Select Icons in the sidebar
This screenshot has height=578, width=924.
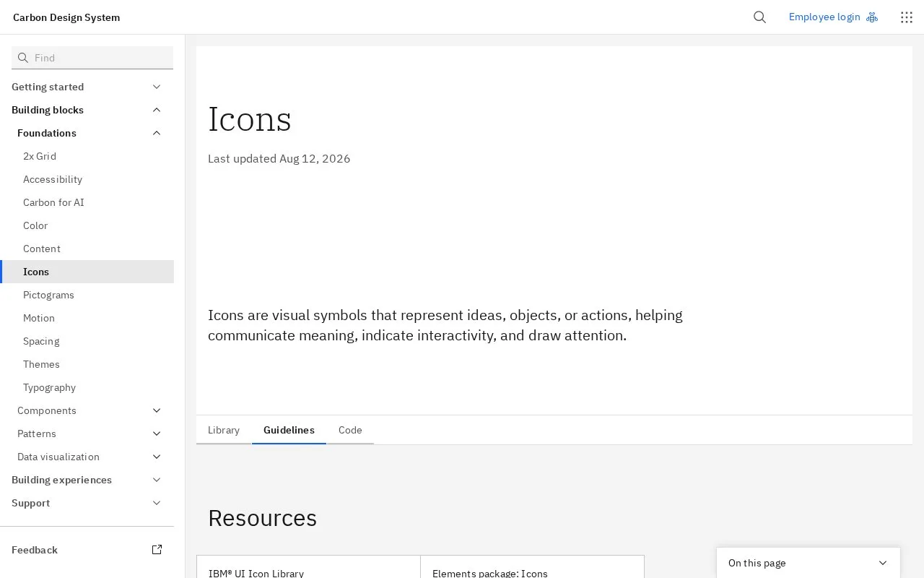click(x=87, y=272)
